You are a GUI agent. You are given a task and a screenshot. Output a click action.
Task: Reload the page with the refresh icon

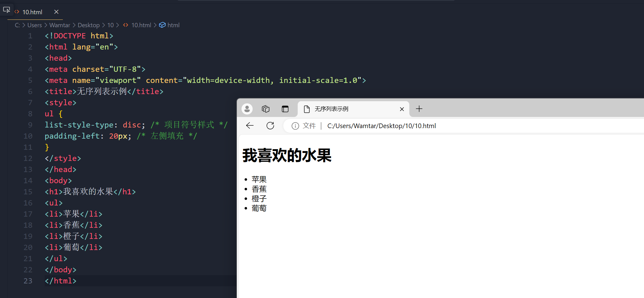(x=270, y=126)
